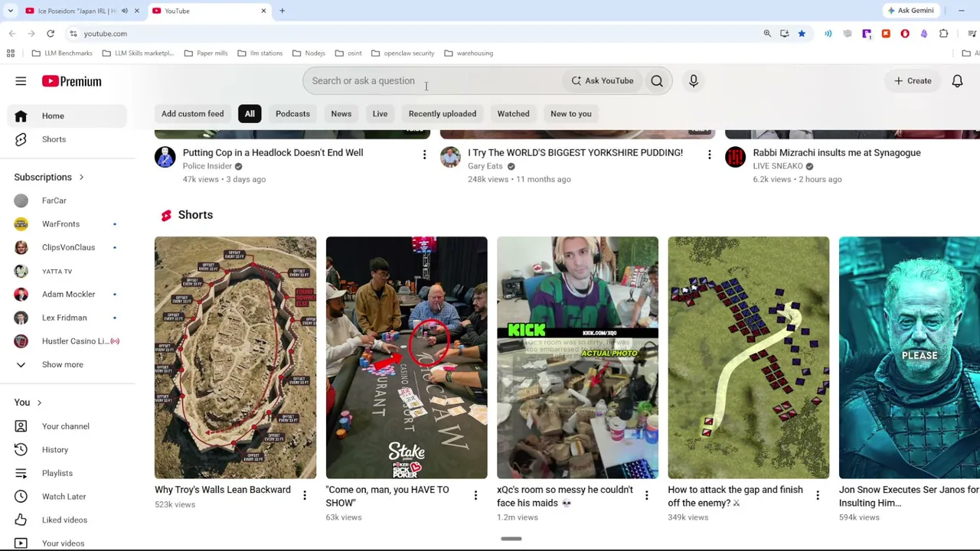
Task: Open the LIVE SNEAKO channel avatar
Action: pos(735,157)
